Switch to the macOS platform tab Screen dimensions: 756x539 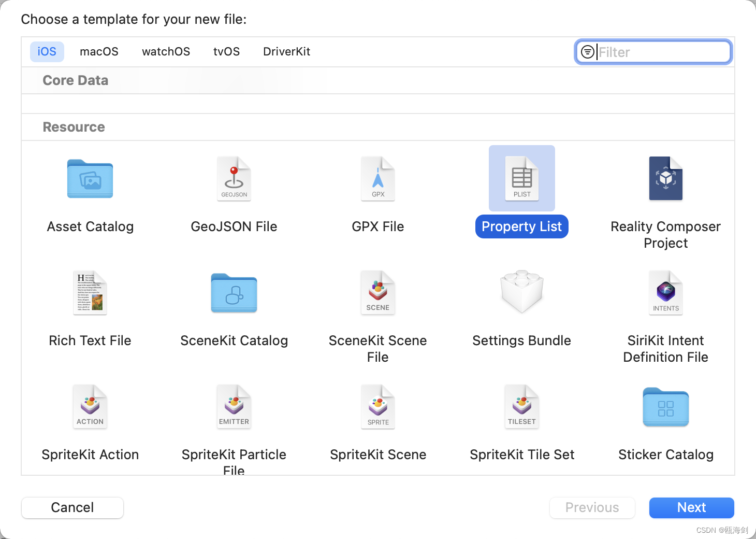[99, 52]
